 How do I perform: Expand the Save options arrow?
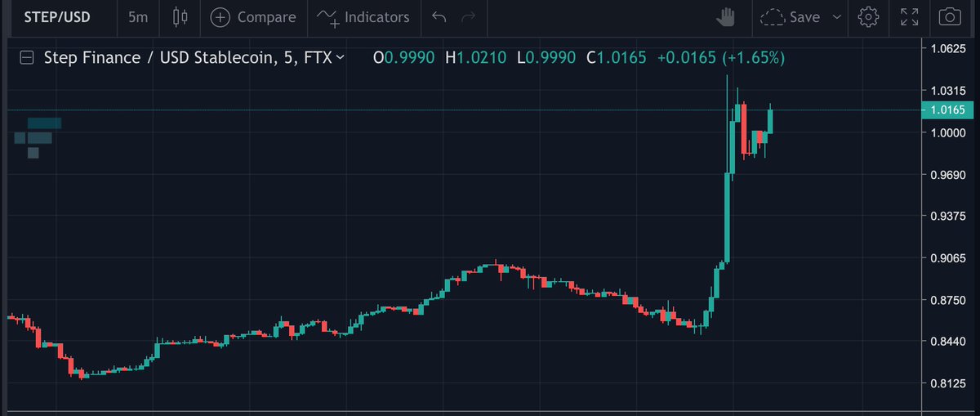pos(837,16)
